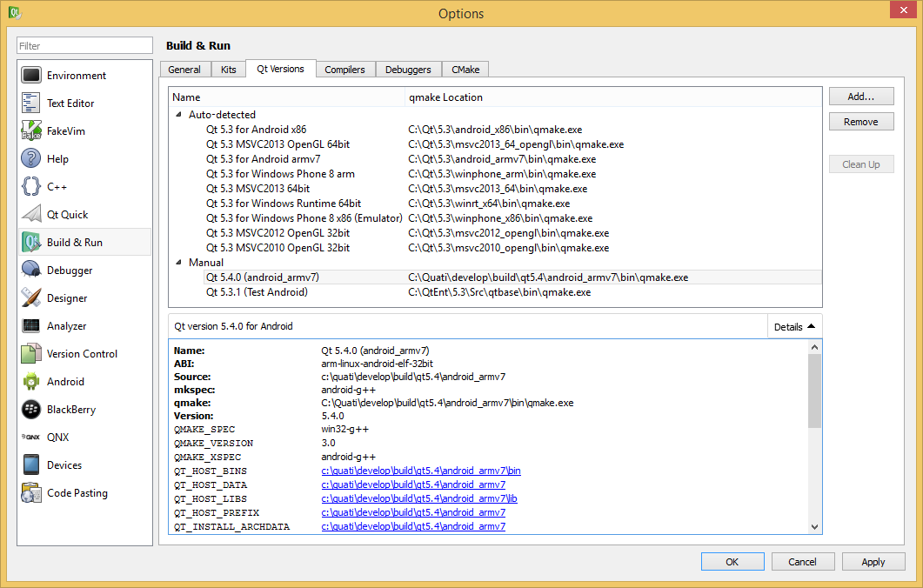Image resolution: width=923 pixels, height=588 pixels.
Task: Open the CMake tab
Action: tap(465, 70)
